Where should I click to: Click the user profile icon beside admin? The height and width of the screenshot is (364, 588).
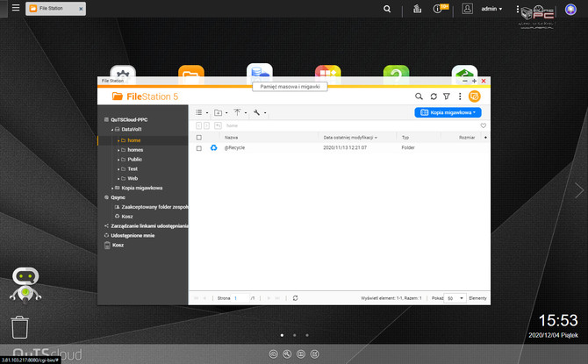pos(467,9)
